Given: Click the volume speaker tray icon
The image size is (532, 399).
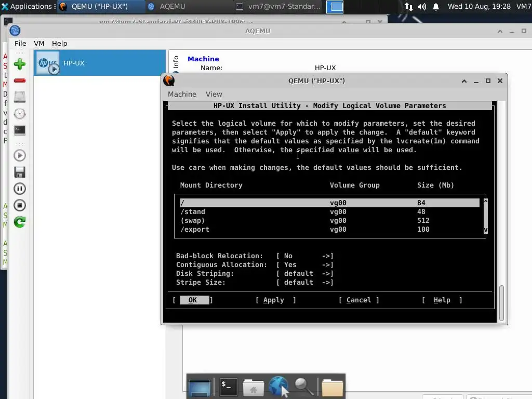Looking at the screenshot, I should click(x=422, y=6).
